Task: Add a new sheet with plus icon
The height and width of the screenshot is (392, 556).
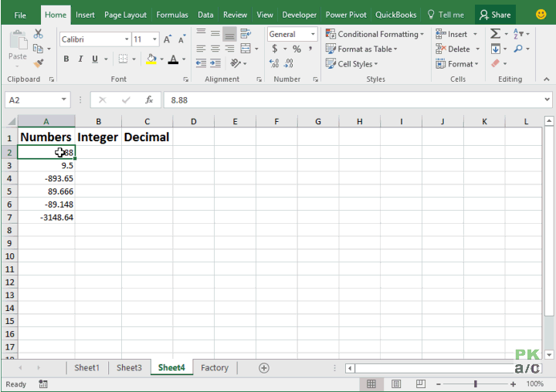Action: tap(264, 368)
